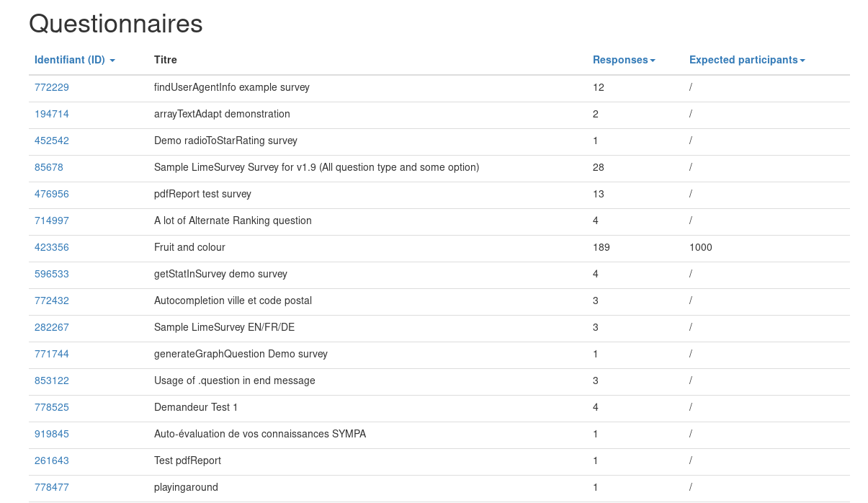The width and height of the screenshot is (868, 503).
Task: Click survey ID 452542
Action: pos(52,141)
